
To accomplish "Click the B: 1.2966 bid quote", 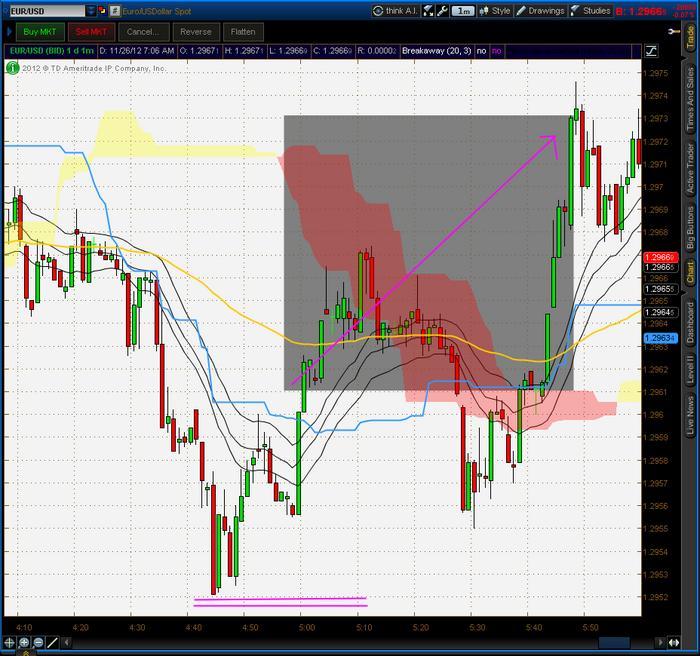I will coord(642,11).
